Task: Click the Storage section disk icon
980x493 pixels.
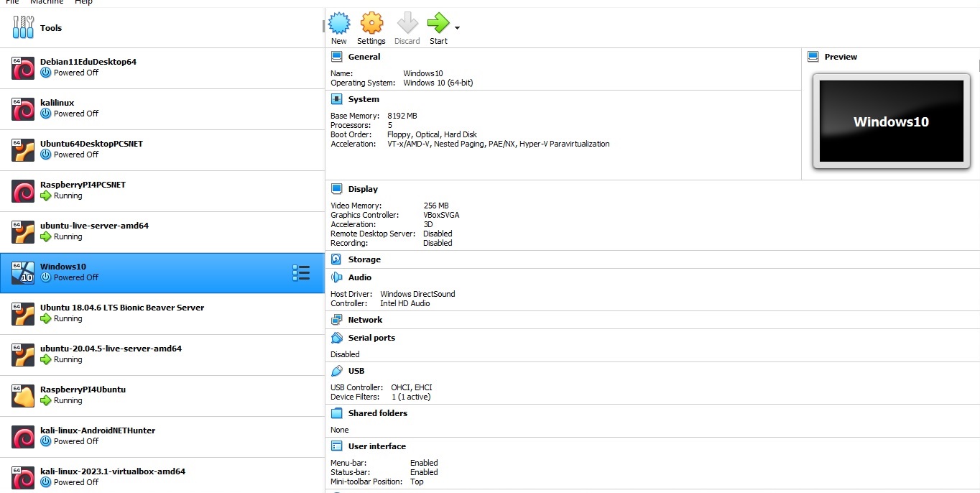Action: [x=336, y=259]
